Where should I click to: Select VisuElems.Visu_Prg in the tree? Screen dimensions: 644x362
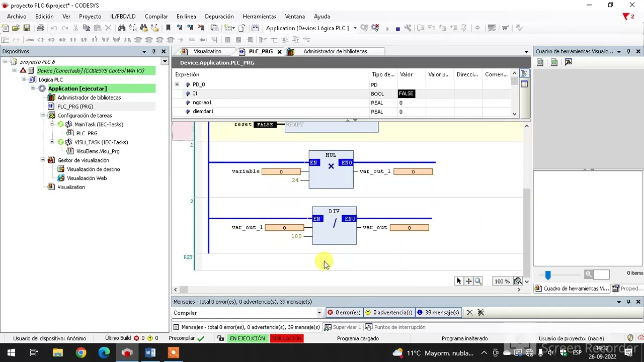pos(98,151)
